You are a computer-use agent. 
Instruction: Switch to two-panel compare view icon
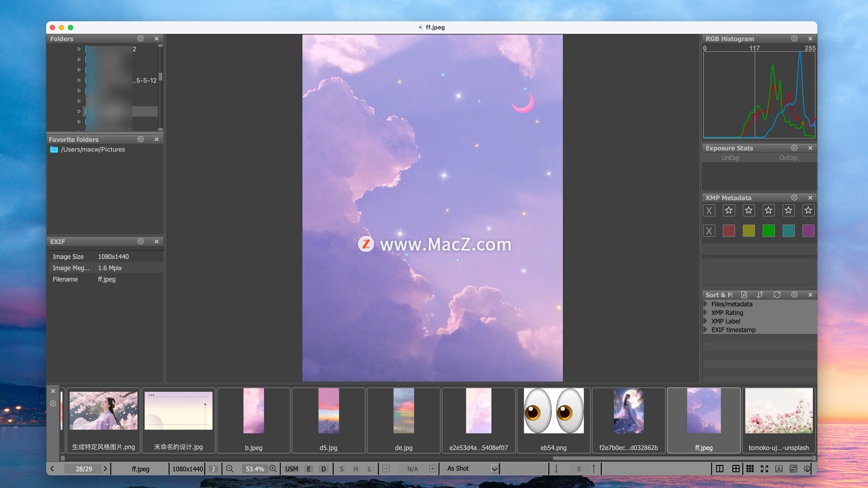point(720,469)
